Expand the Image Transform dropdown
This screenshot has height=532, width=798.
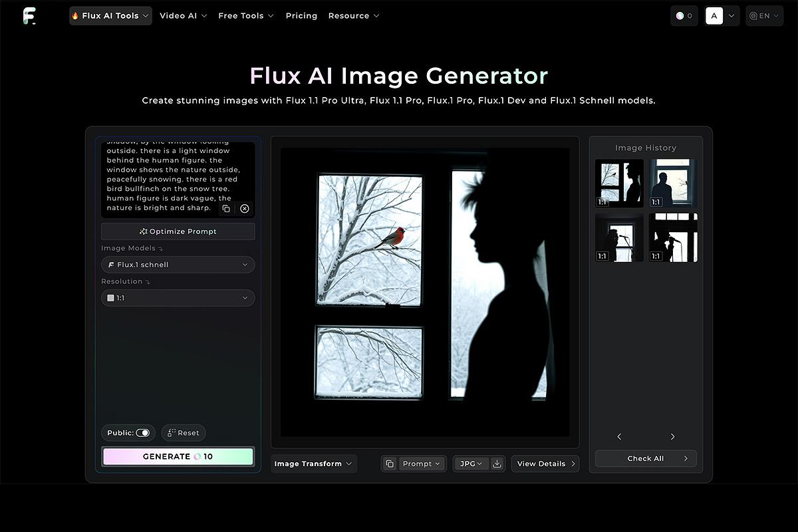click(x=313, y=464)
